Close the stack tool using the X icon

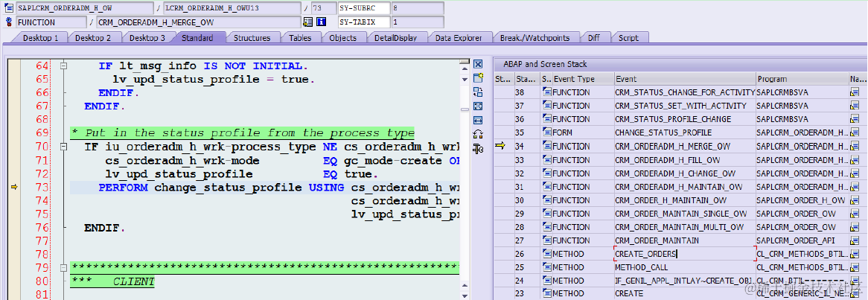[478, 64]
